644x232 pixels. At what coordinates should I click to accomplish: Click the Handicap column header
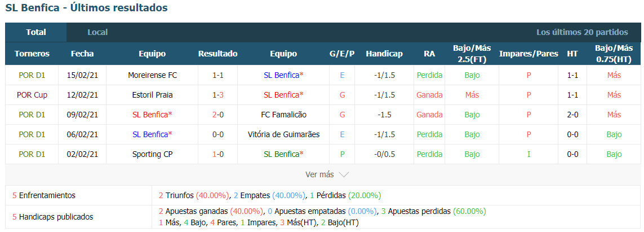[x=384, y=54]
